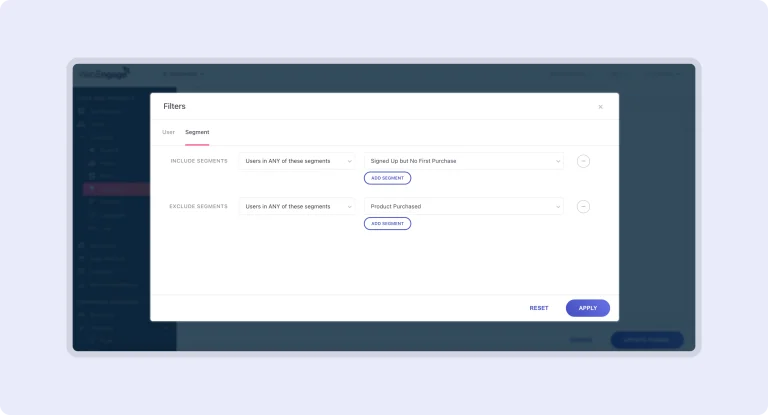Click the Include Segments label
This screenshot has width=768, height=415.
tap(199, 161)
